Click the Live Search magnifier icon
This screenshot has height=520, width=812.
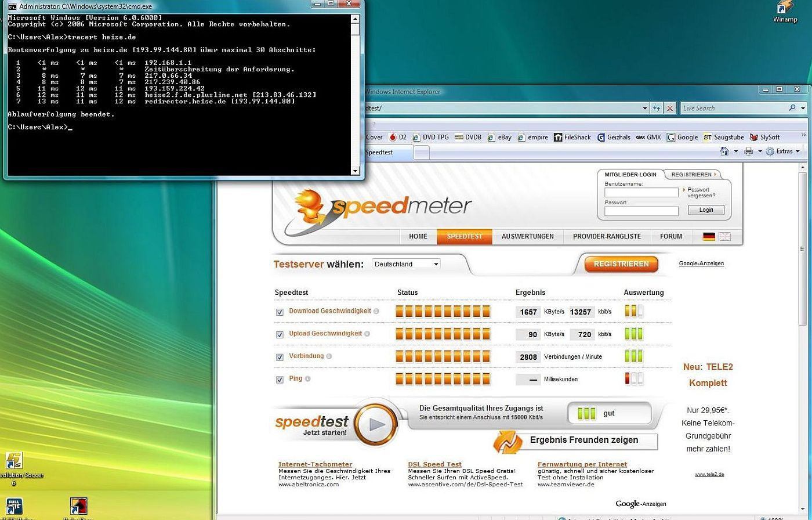point(792,108)
